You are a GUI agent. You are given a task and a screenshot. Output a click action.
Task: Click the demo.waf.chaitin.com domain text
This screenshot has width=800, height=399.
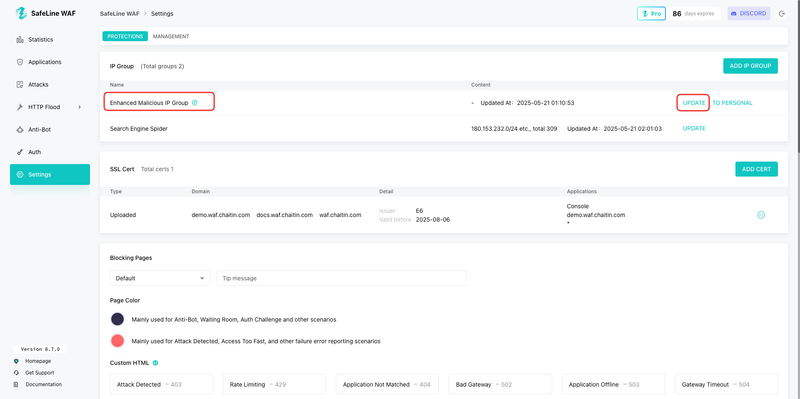[221, 215]
